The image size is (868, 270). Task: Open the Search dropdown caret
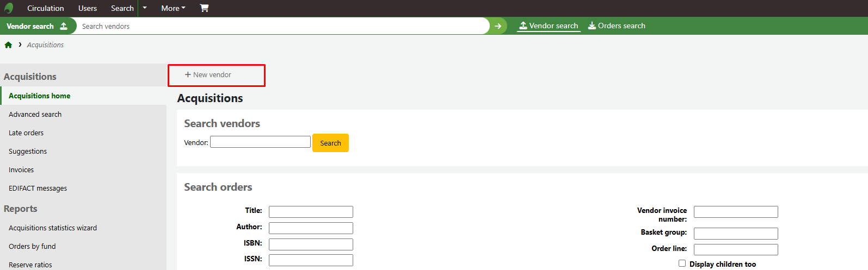(145, 8)
